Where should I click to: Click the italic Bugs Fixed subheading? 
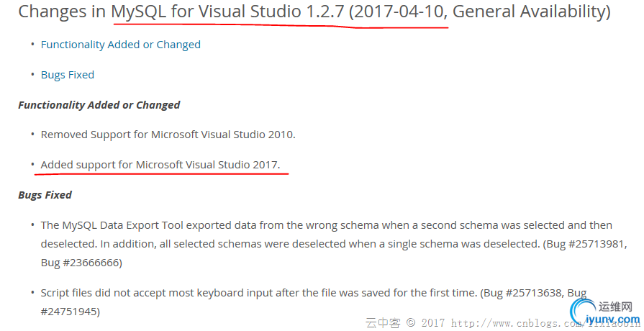pyautogui.click(x=45, y=195)
